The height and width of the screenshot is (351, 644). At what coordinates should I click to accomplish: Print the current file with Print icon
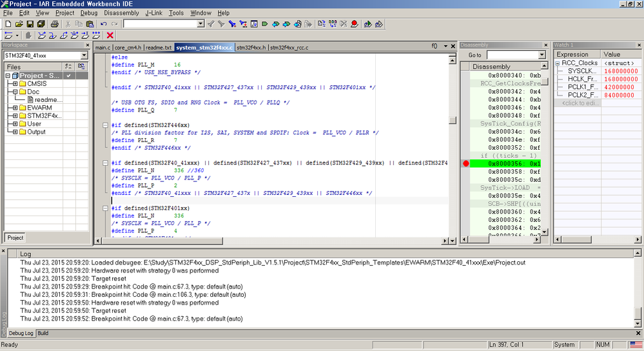pos(55,24)
